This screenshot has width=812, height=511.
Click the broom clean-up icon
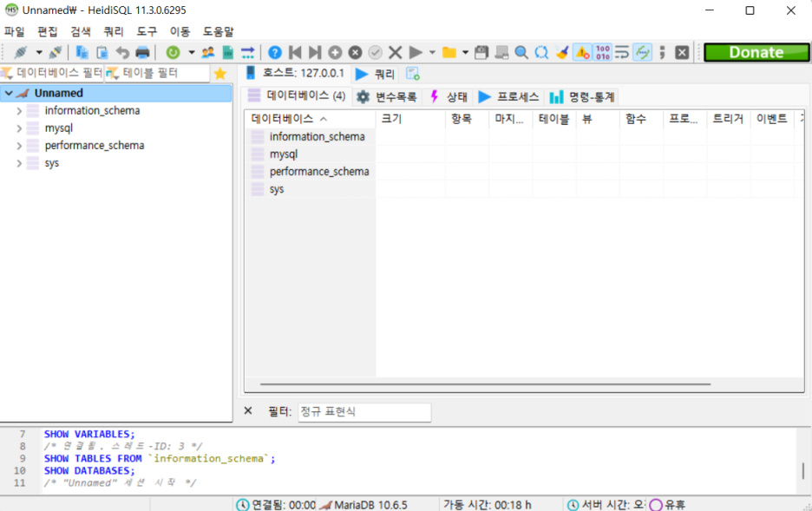point(562,52)
